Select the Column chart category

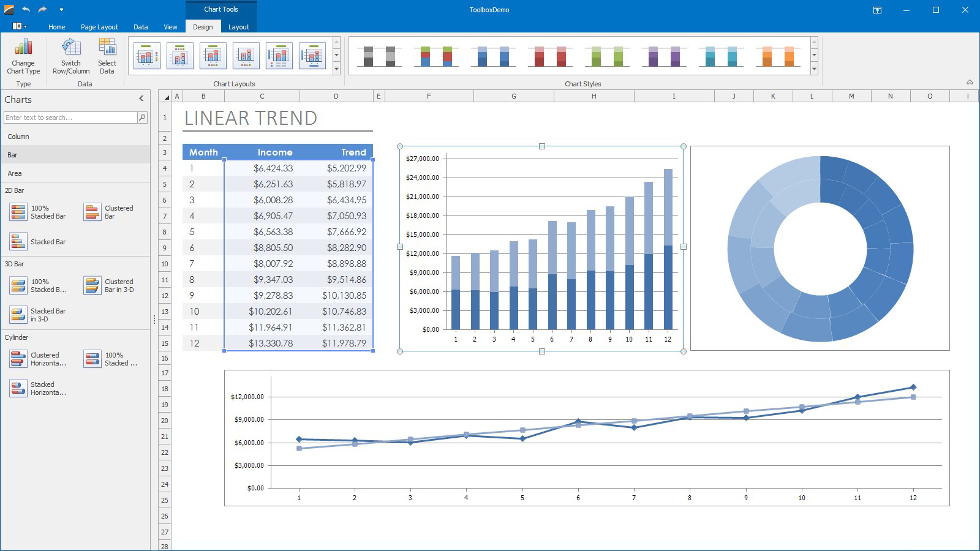point(18,137)
